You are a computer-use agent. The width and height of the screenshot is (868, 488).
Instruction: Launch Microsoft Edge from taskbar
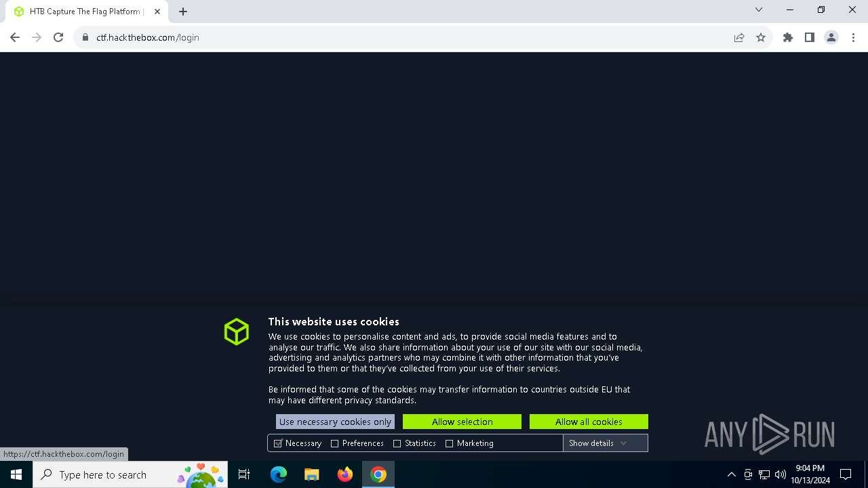click(279, 474)
